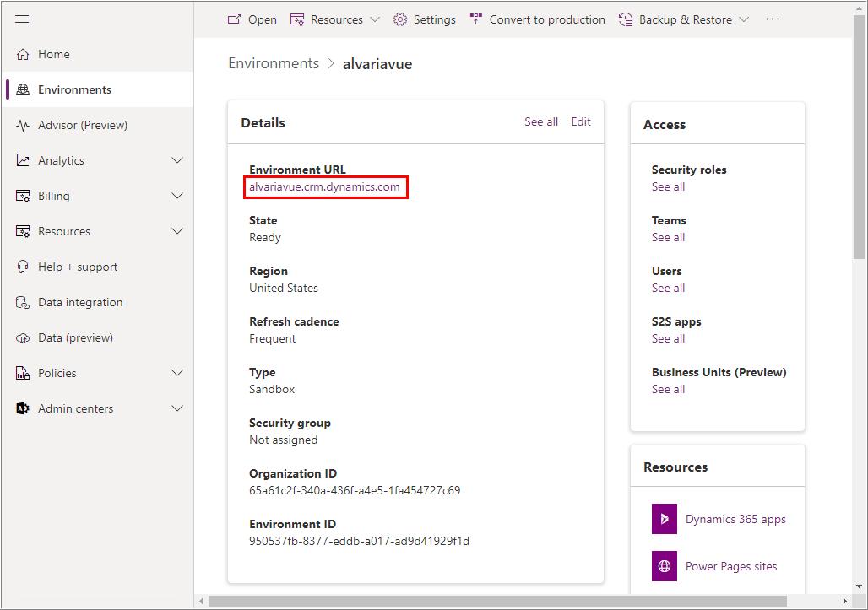The image size is (868, 610).
Task: Click the Power Pages sites globe icon
Action: (x=664, y=566)
